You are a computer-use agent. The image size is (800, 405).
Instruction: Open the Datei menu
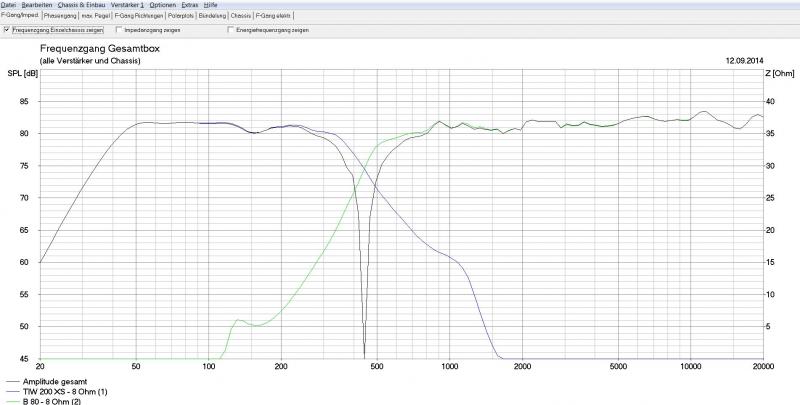coord(7,5)
